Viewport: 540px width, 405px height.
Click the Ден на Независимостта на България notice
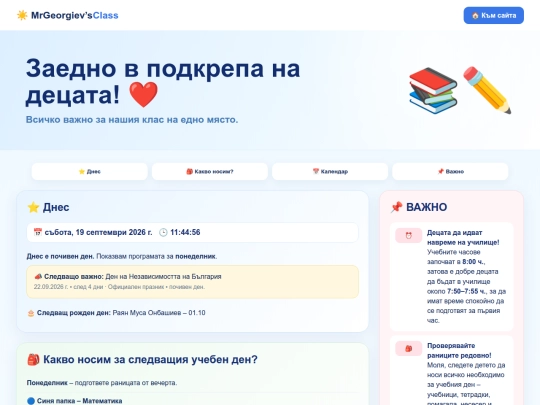pyautogui.click(x=193, y=282)
